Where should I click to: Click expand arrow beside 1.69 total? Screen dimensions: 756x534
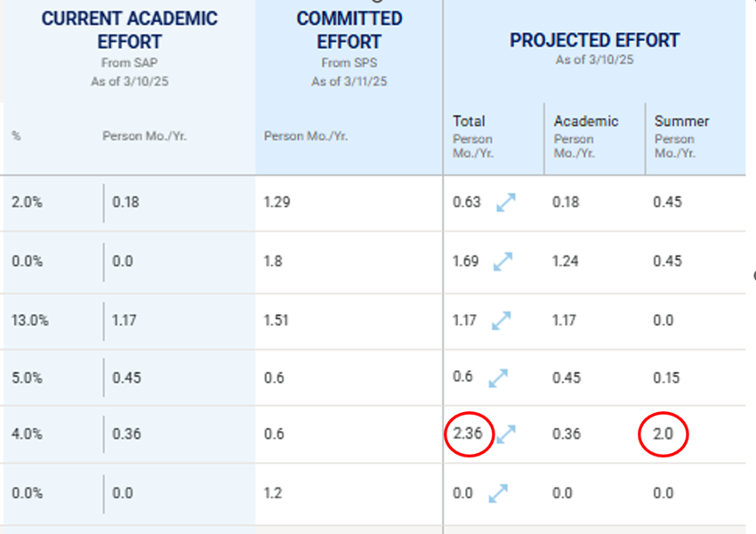(x=503, y=262)
